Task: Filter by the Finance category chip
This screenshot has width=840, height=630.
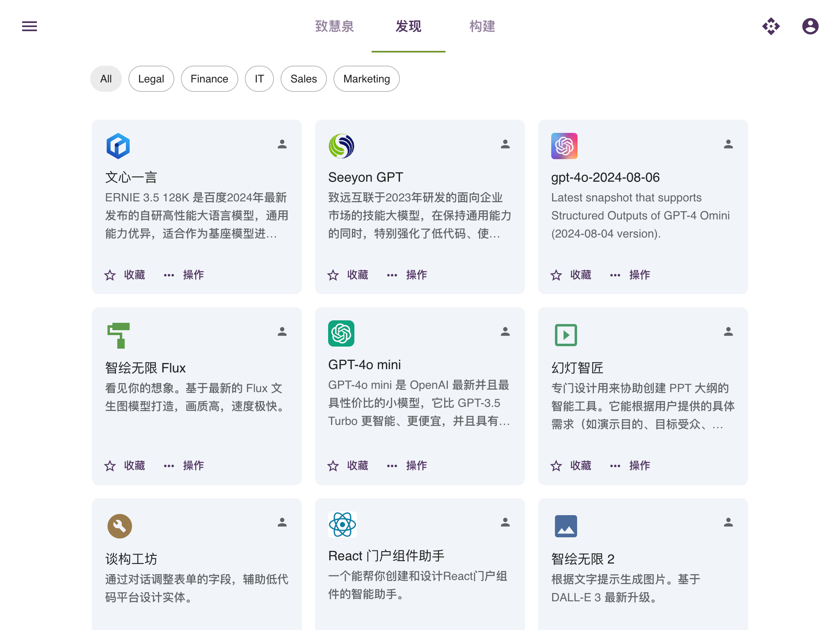Action: click(209, 79)
